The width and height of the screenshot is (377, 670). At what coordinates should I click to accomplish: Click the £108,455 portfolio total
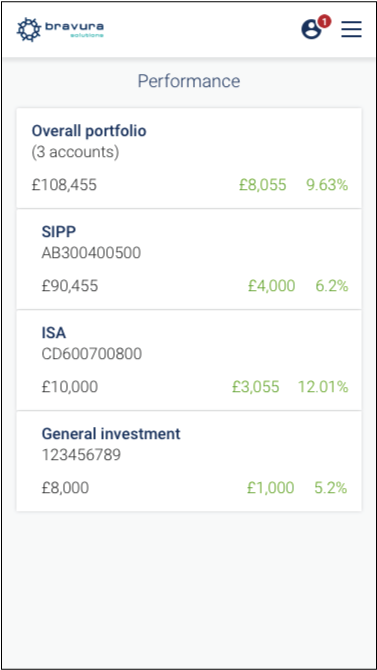(x=64, y=185)
